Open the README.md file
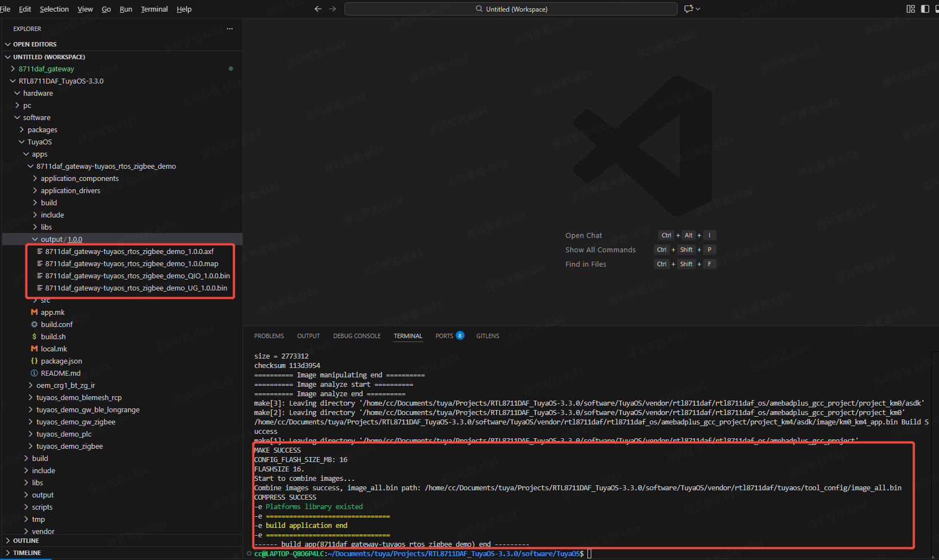This screenshot has width=939, height=560. 60,373
